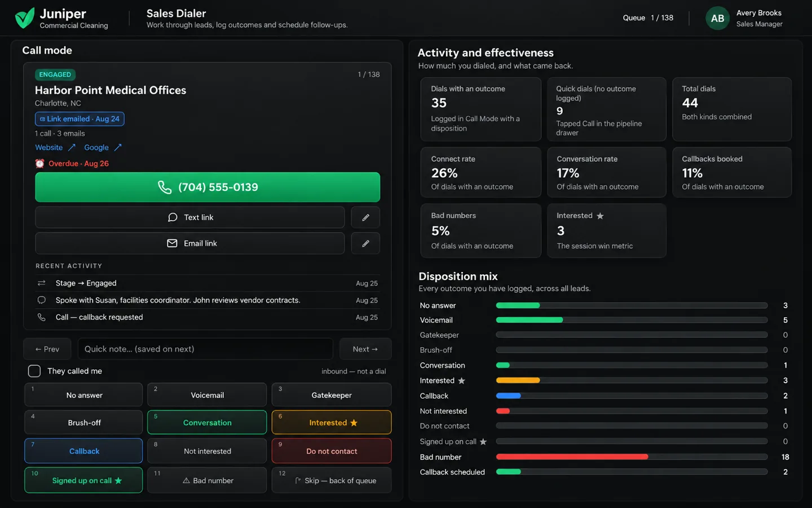Send the Email link
Screen dimensions: 812x508
tap(190, 243)
